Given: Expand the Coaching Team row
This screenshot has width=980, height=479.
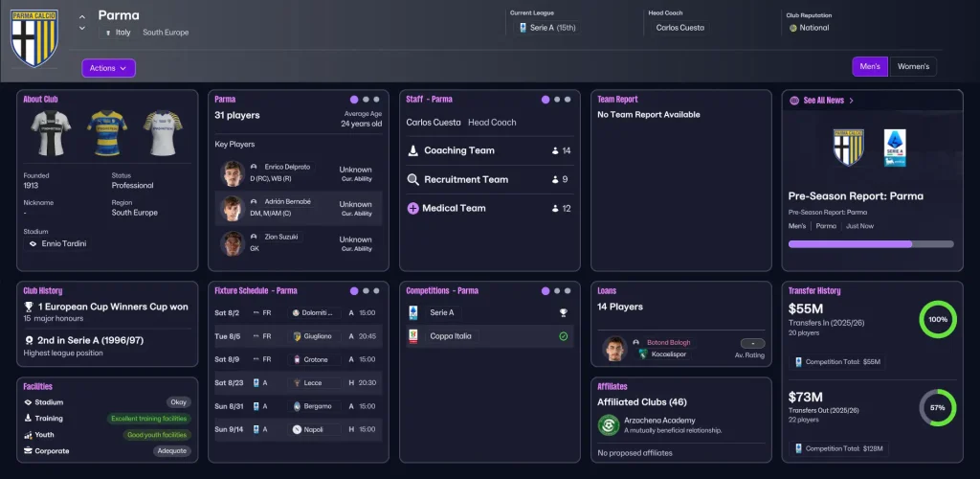Looking at the screenshot, I should click(489, 150).
